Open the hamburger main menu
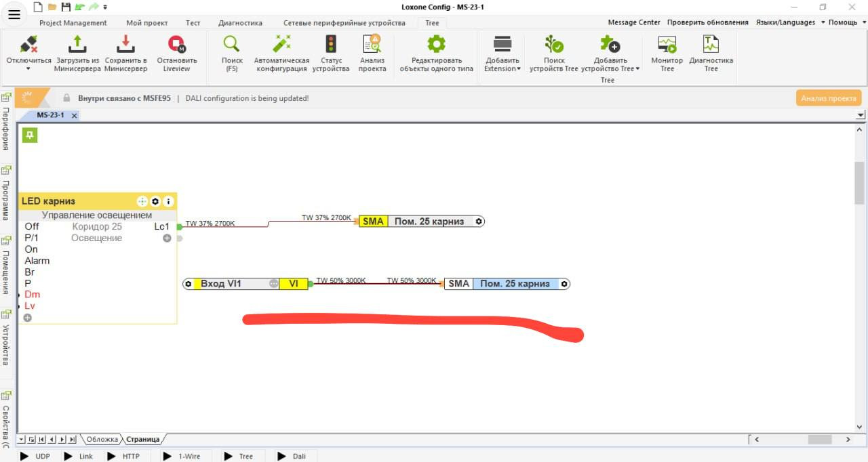Viewport: 868px width, 462px height. click(x=14, y=14)
